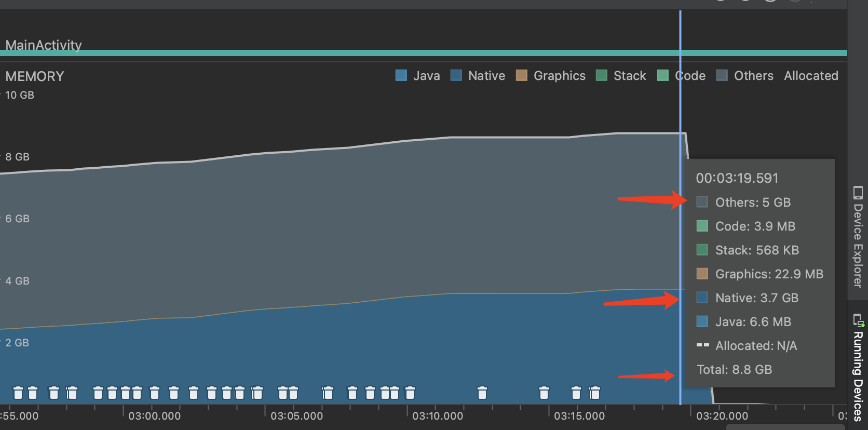Screen dimensions: 868x430
Task: Click the Native swatch inside the tooltip
Action: click(x=702, y=297)
